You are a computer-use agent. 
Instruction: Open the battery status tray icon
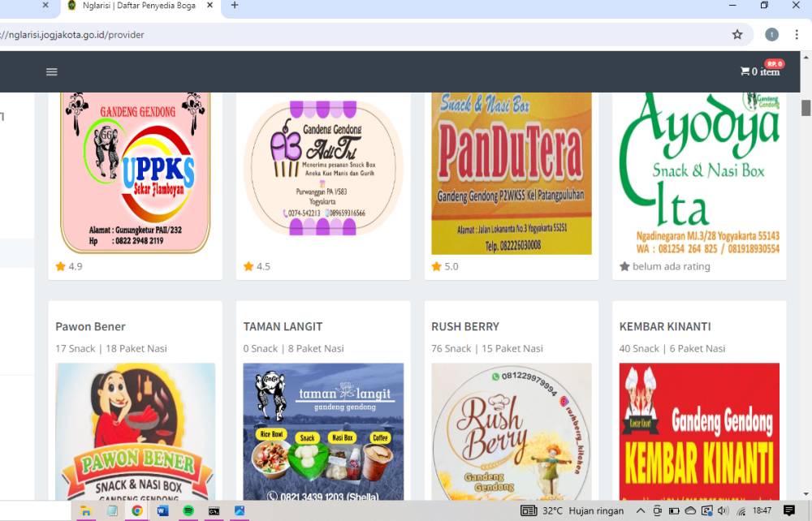coord(674,511)
